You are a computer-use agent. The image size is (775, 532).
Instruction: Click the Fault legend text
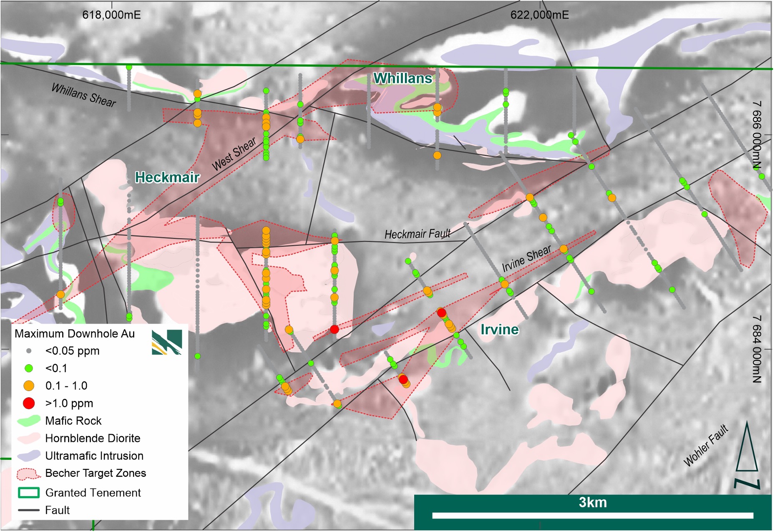[x=58, y=510]
